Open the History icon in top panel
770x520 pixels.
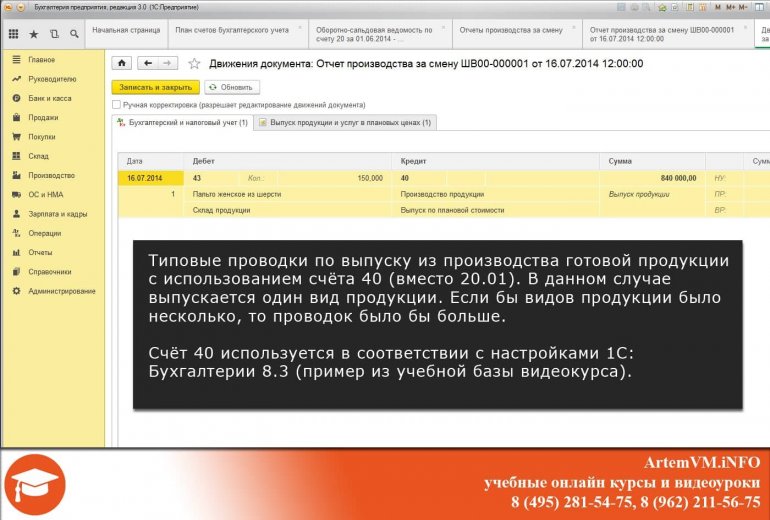pyautogui.click(x=54, y=34)
